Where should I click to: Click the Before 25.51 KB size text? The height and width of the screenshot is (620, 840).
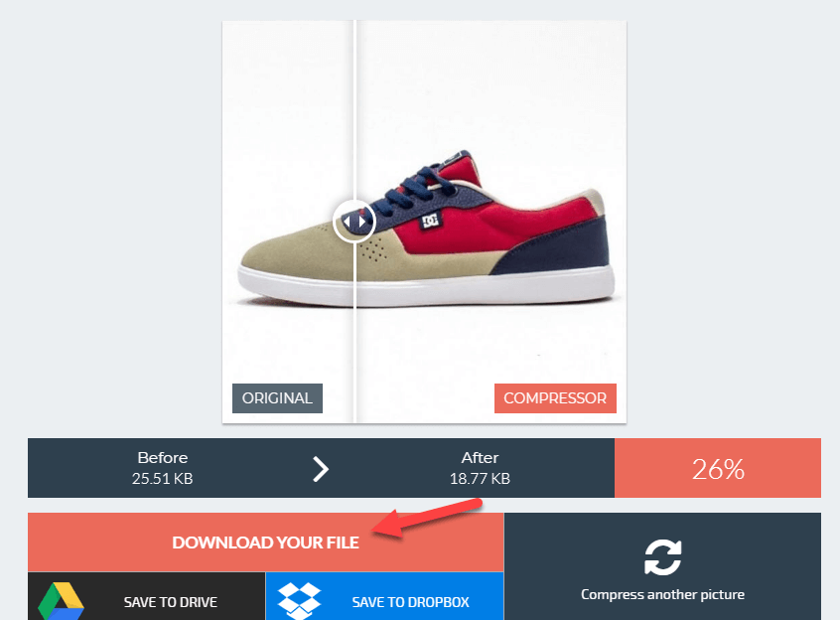(162, 468)
